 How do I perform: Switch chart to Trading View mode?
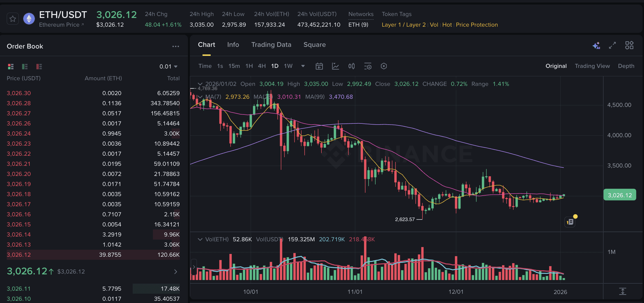coord(592,66)
